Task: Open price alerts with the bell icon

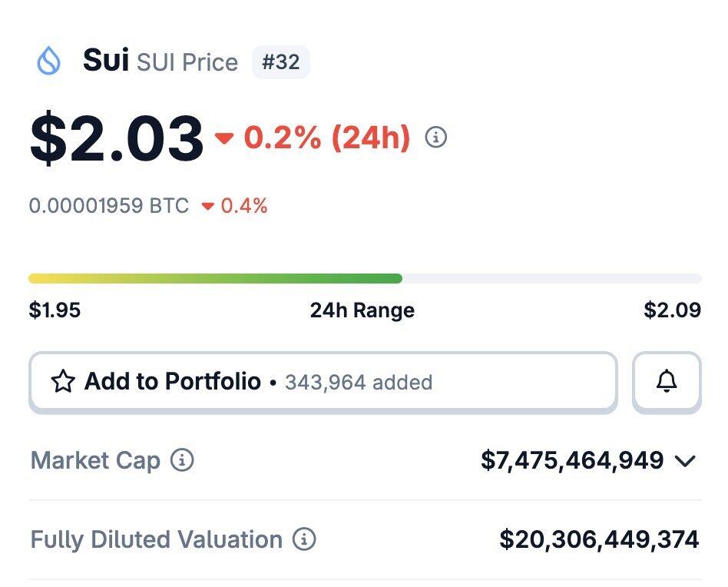Action: 667,381
